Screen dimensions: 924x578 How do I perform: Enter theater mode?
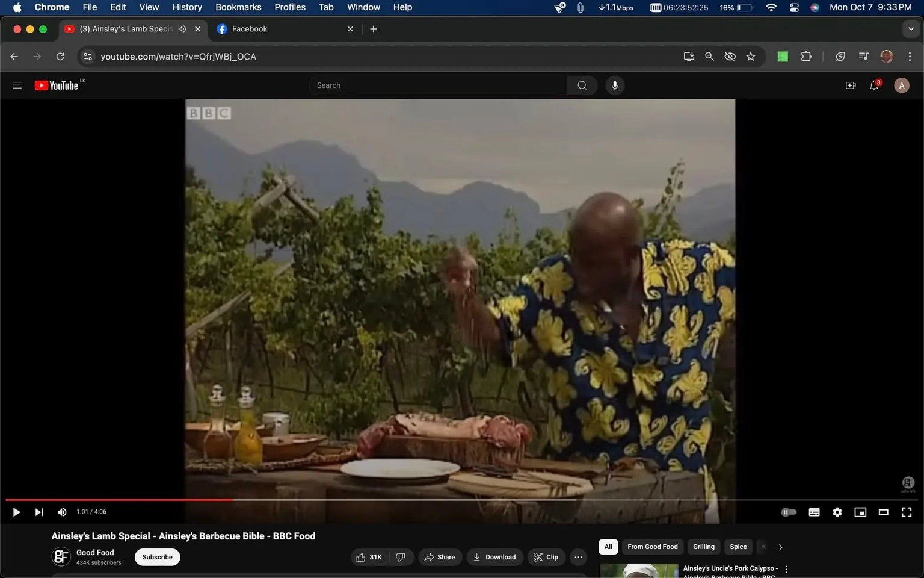point(883,512)
